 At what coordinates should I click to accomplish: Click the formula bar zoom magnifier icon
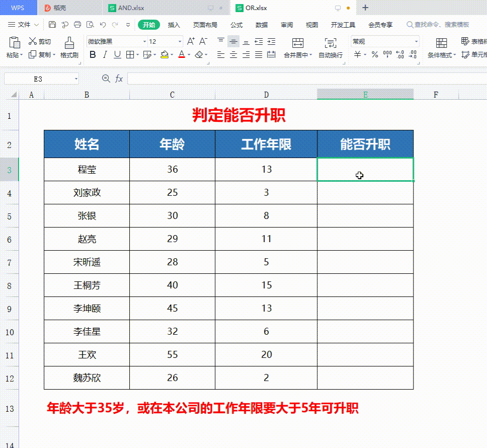(x=106, y=79)
